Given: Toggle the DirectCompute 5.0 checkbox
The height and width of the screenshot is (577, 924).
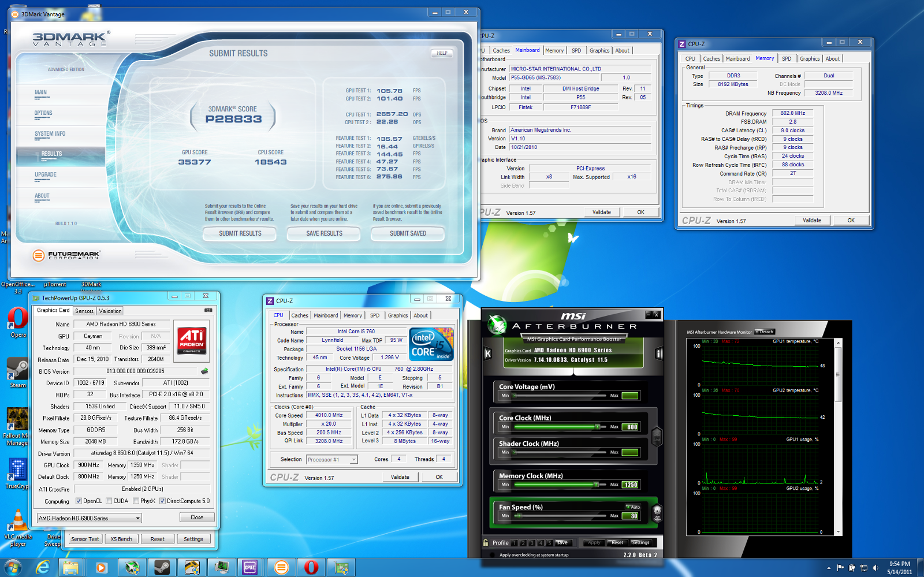Looking at the screenshot, I should [162, 501].
